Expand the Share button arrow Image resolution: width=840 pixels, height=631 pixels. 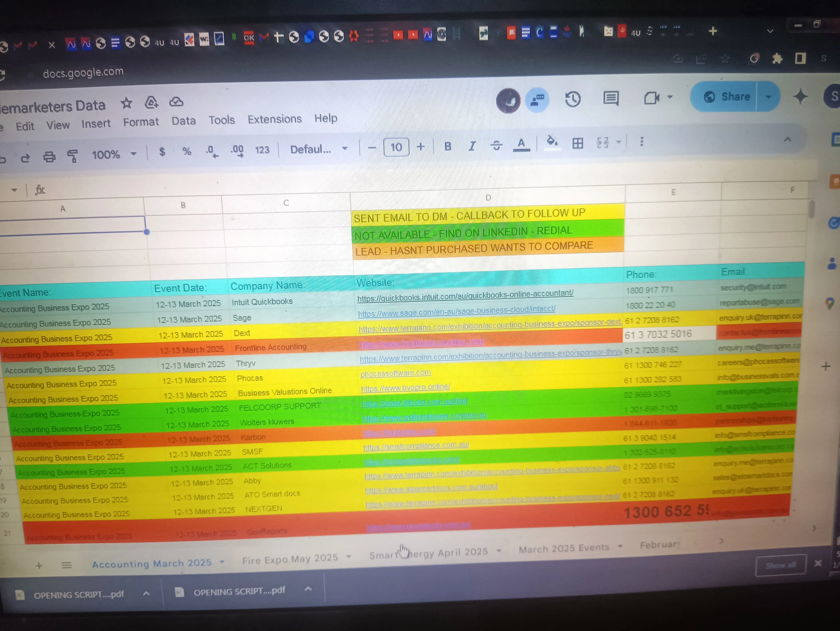[768, 97]
